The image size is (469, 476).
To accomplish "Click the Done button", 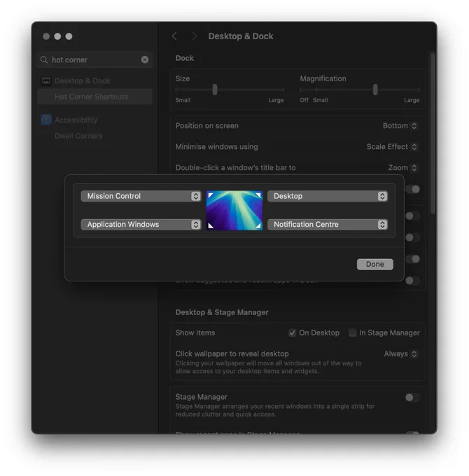I will pos(375,265).
